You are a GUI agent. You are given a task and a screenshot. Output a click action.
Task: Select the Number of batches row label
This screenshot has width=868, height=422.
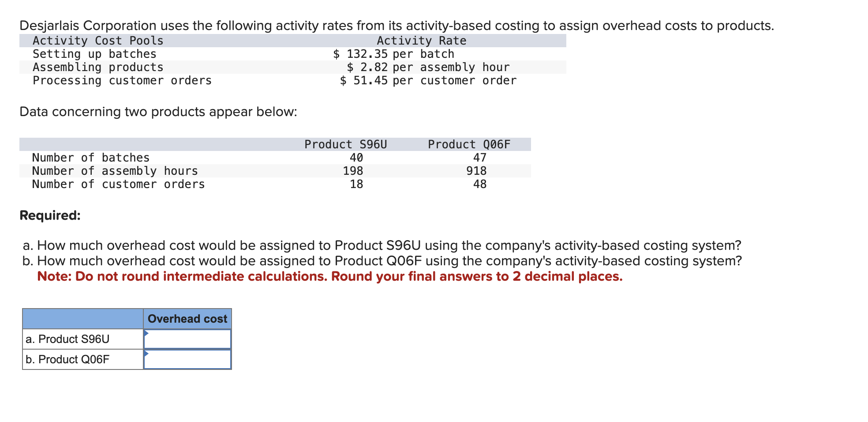tap(90, 157)
